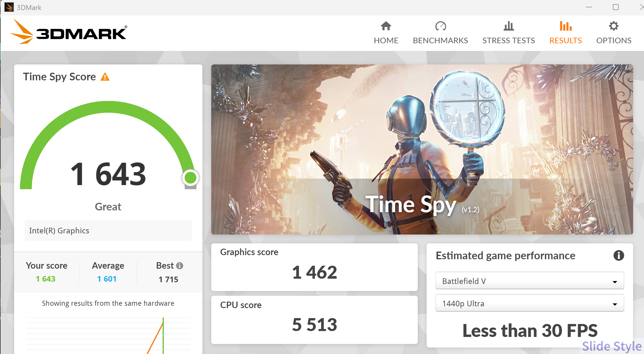The image size is (644, 354).
Task: Open the OPTIONS tab
Action: click(x=614, y=33)
